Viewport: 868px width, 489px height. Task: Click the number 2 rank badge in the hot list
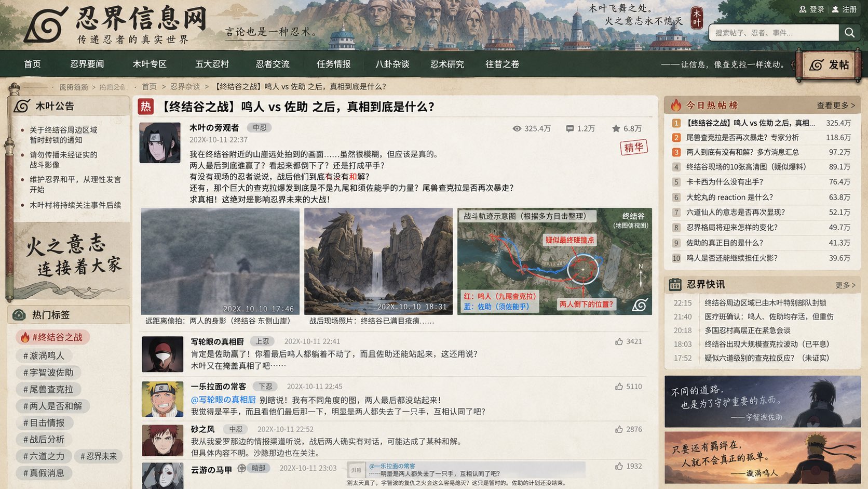676,138
